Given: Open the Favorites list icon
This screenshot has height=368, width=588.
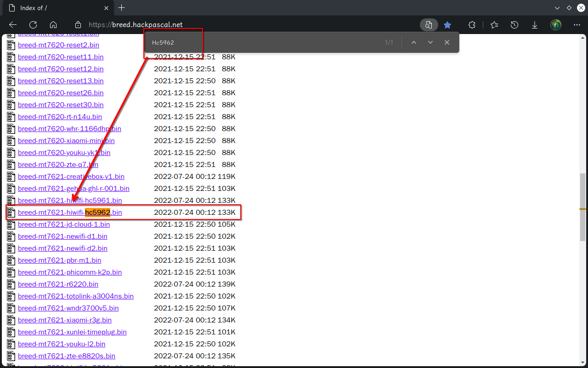Looking at the screenshot, I should tap(494, 25).
